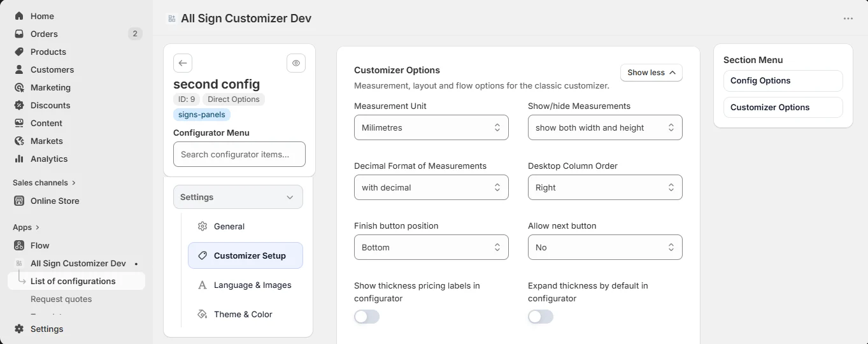Screen dimensions: 868x344
Task: Click the Marketing target icon
Action: [19, 87]
